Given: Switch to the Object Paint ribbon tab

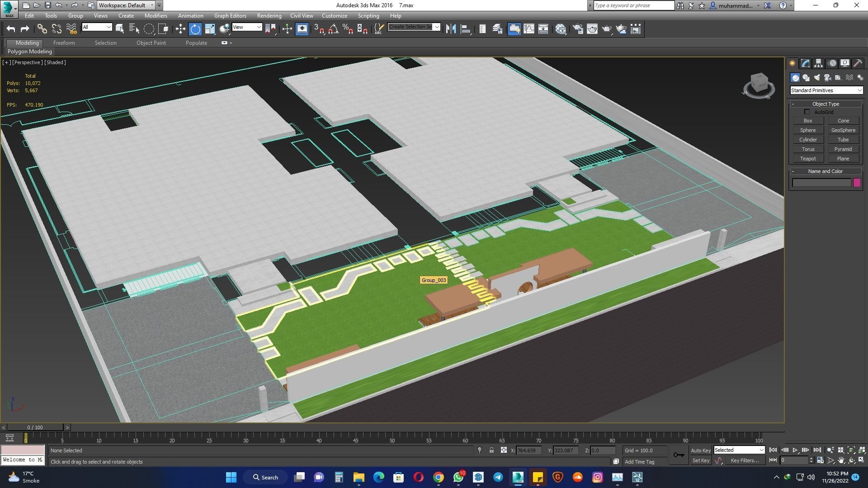Looking at the screenshot, I should coord(151,43).
